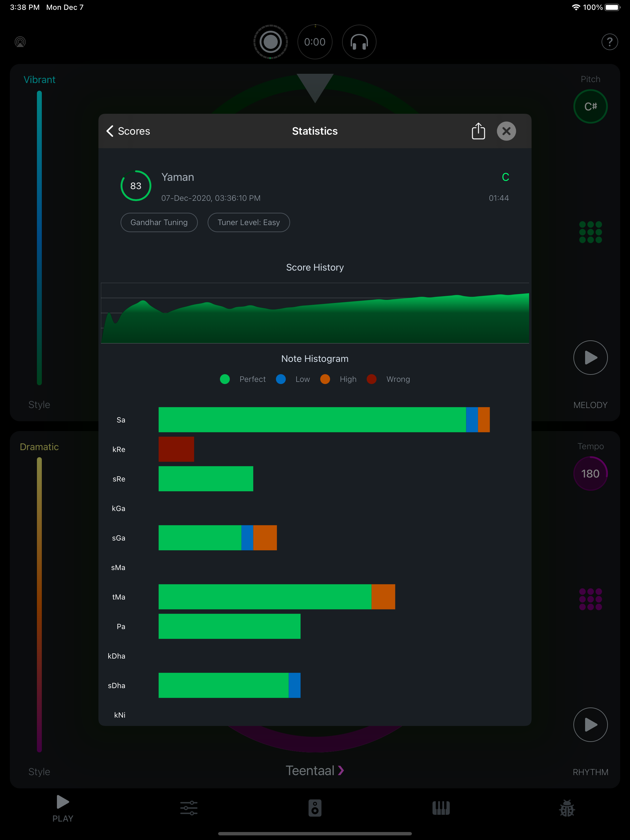The width and height of the screenshot is (630, 840).
Task: Close the Statistics panel with X
Action: 506,131
